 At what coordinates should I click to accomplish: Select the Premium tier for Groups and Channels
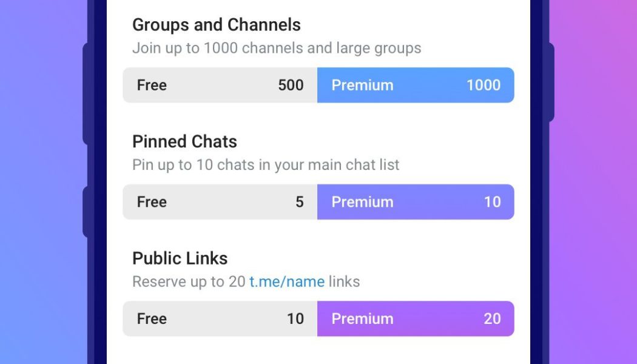tap(415, 85)
